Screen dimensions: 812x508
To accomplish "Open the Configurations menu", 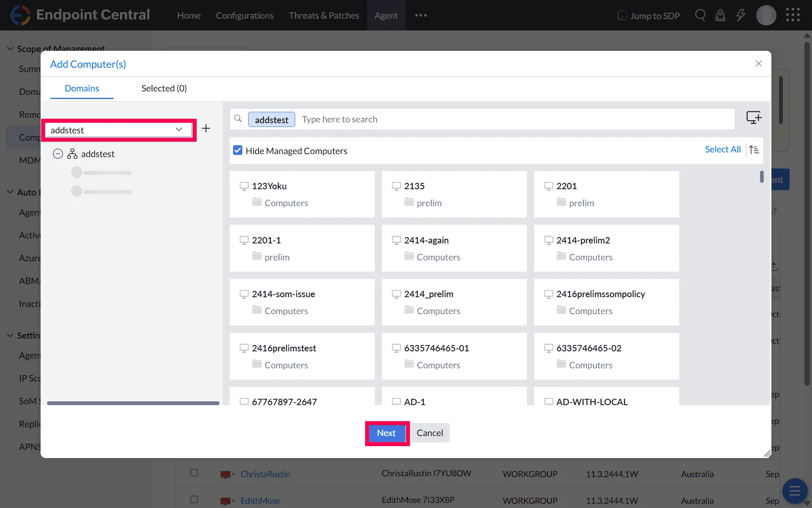I will tap(245, 15).
